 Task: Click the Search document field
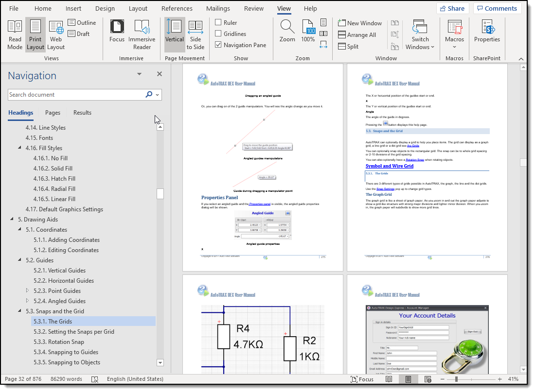75,95
